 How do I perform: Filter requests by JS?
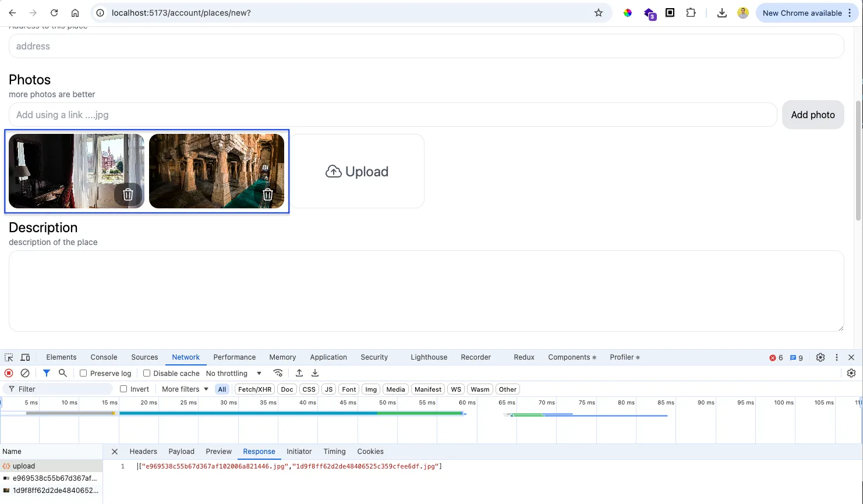coord(329,389)
